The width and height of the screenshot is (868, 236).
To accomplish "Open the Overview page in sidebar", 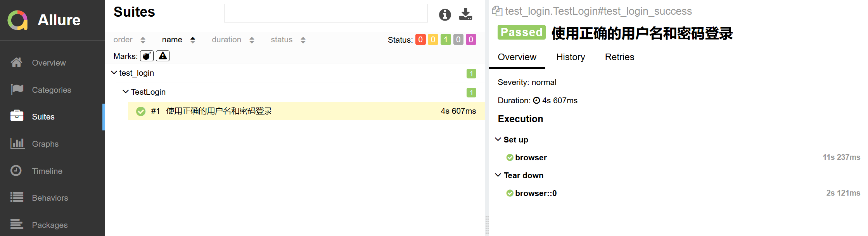I will [x=48, y=63].
